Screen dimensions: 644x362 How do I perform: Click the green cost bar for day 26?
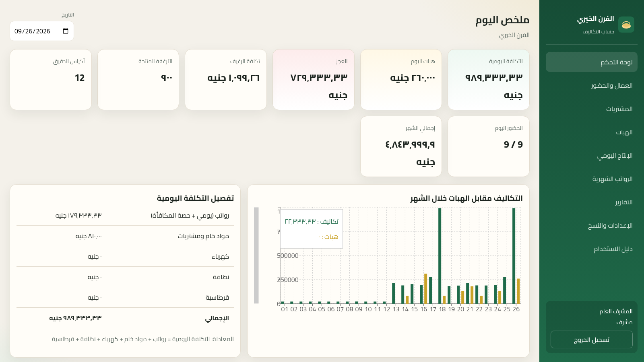tap(514, 256)
